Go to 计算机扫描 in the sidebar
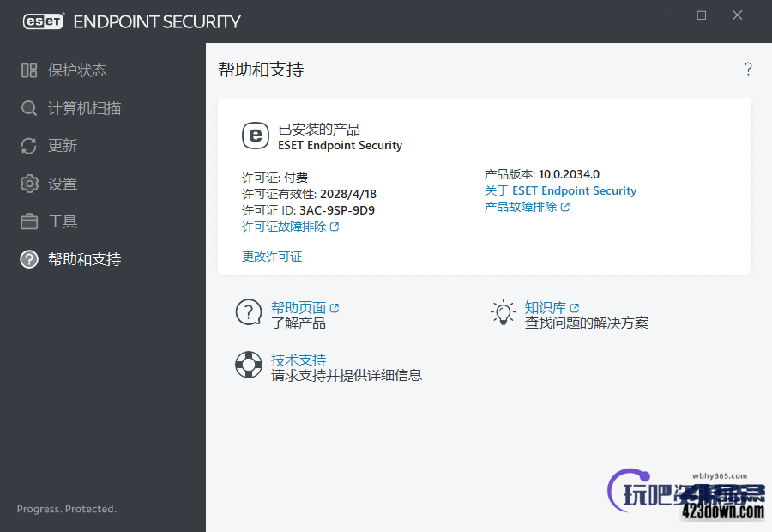This screenshot has width=772, height=532. 84,108
